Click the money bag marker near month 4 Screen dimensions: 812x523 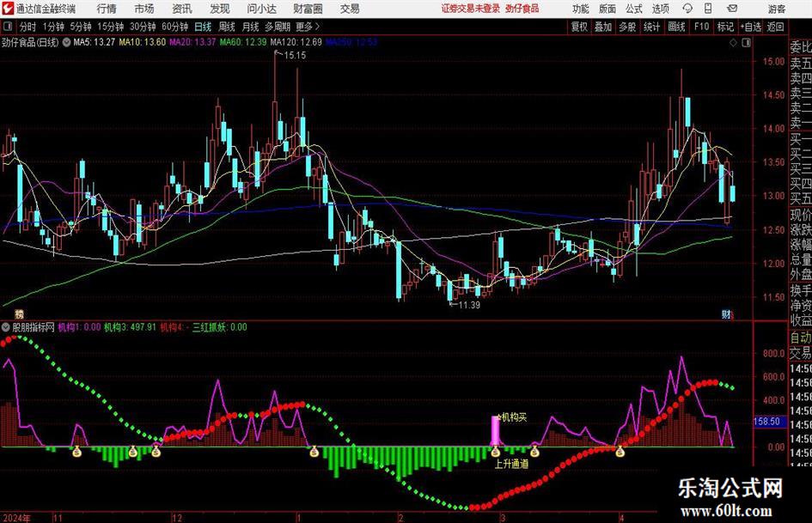(x=620, y=452)
